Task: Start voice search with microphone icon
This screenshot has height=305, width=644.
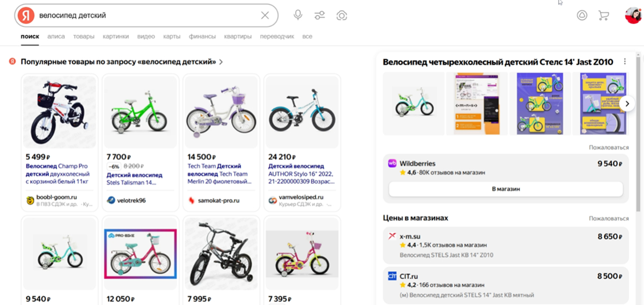Action: tap(298, 16)
